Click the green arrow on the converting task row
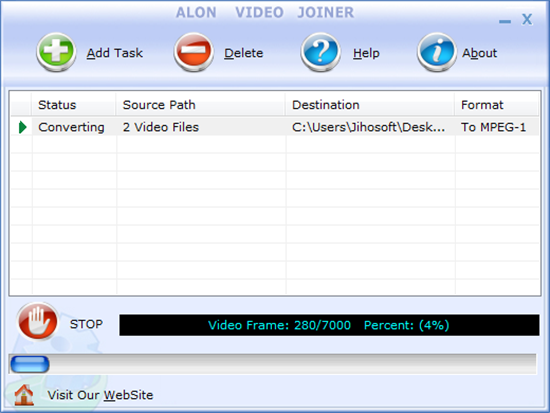Screen dimensions: 550x413 pos(22,127)
